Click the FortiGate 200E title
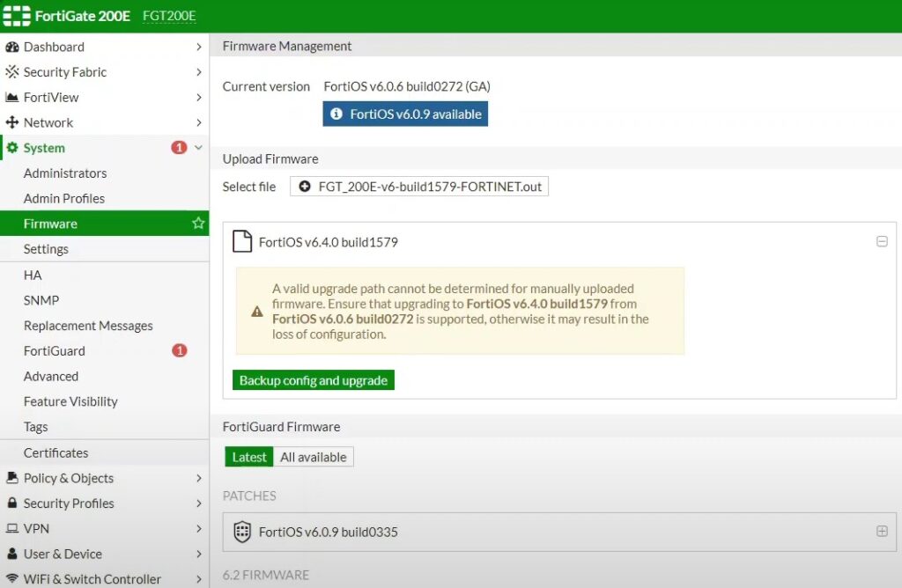 (x=82, y=16)
